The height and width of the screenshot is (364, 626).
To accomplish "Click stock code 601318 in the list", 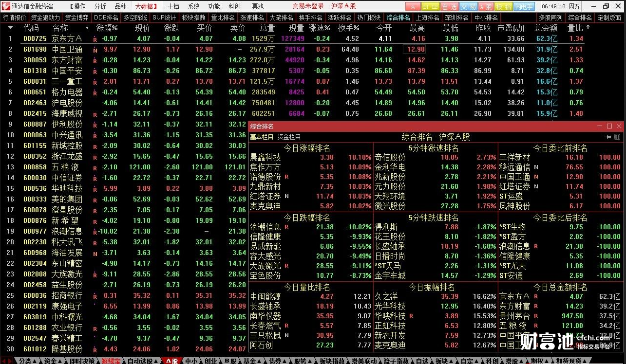I will tap(35, 71).
